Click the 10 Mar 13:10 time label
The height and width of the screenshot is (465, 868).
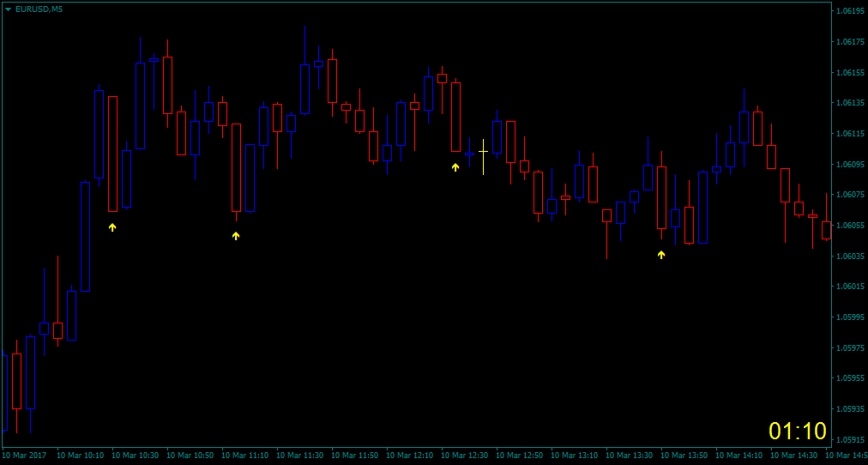(x=574, y=456)
